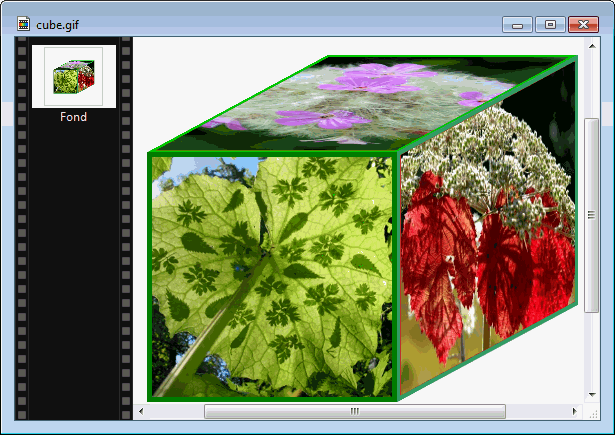Image resolution: width=615 pixels, height=435 pixels.
Task: Maximize the cube.gif window
Action: [x=550, y=25]
